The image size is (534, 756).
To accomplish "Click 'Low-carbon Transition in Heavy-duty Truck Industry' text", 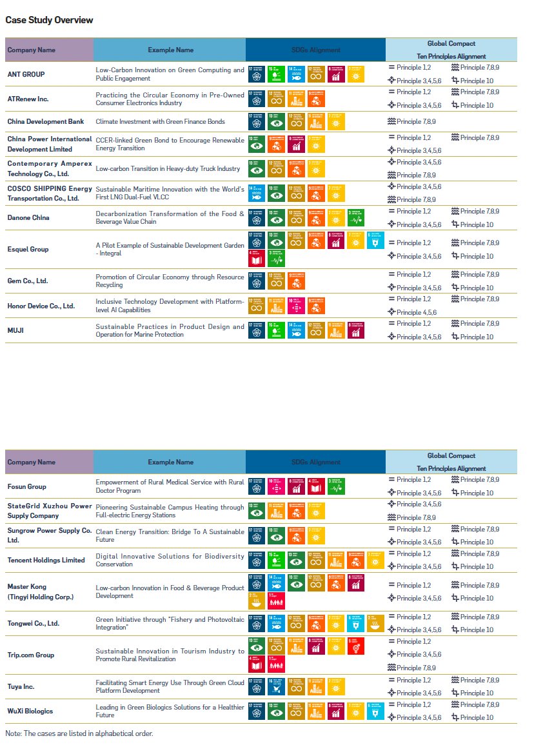I will [168, 168].
